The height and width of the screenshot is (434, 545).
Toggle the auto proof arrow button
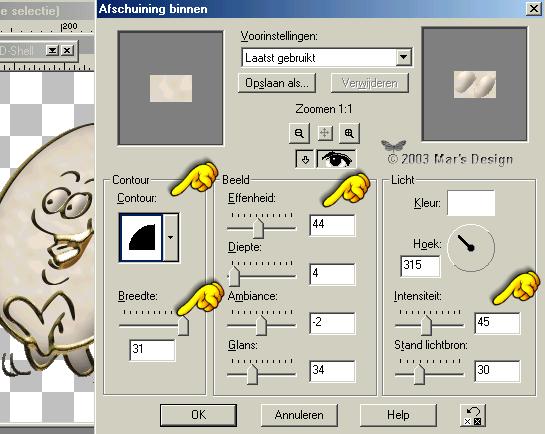tap(305, 159)
